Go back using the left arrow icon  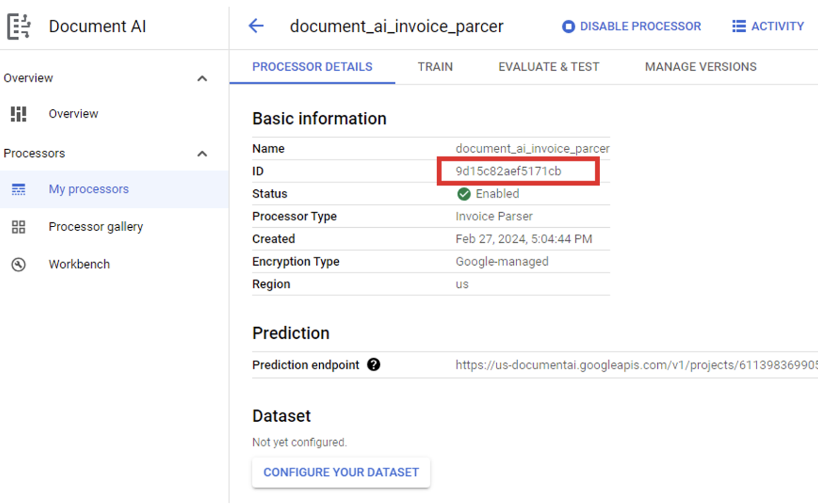(256, 26)
